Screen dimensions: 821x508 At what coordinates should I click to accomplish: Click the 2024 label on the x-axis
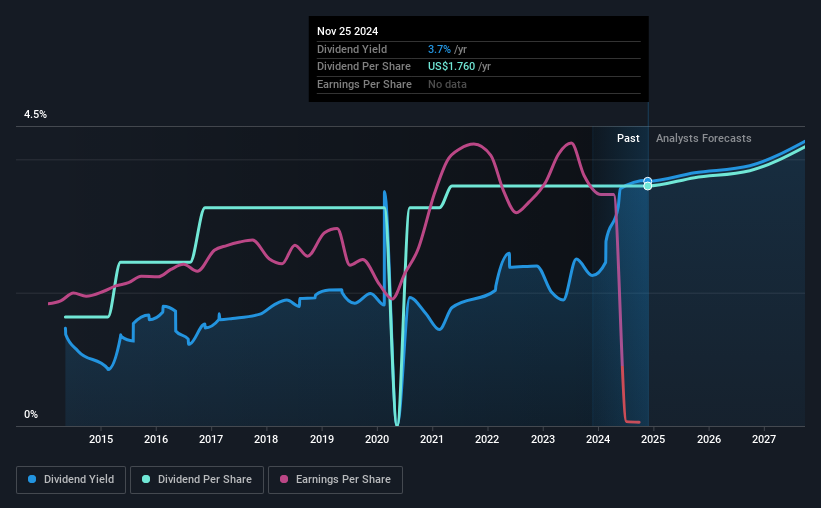(597, 439)
